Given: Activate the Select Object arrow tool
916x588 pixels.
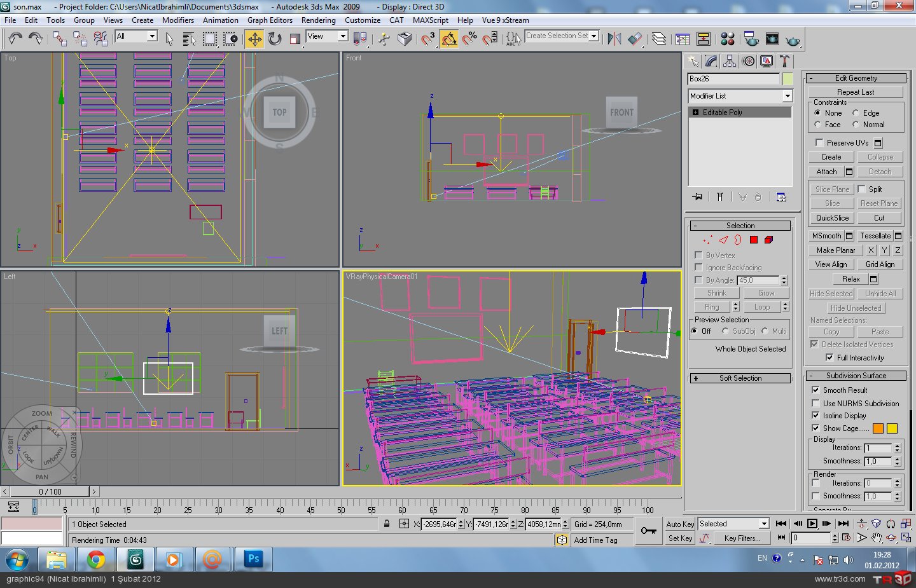Looking at the screenshot, I should [169, 39].
